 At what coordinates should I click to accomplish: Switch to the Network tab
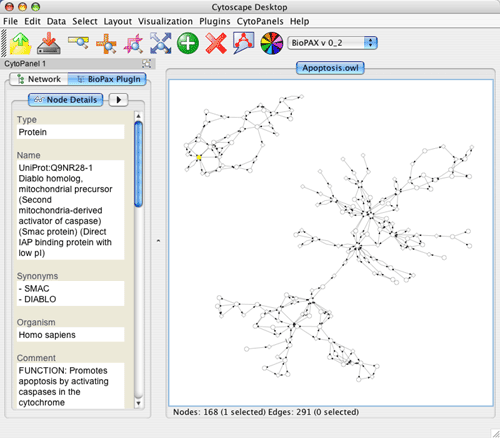39,79
